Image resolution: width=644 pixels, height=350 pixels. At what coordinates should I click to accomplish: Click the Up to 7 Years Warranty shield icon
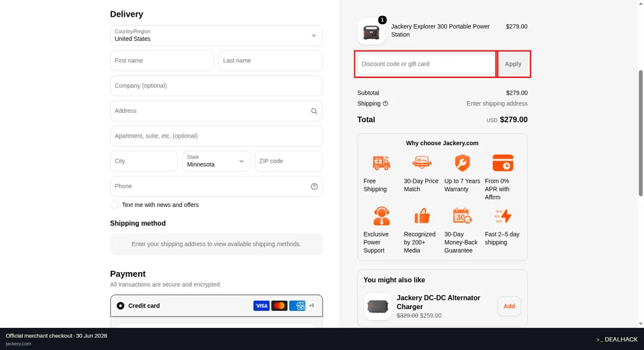pyautogui.click(x=462, y=163)
